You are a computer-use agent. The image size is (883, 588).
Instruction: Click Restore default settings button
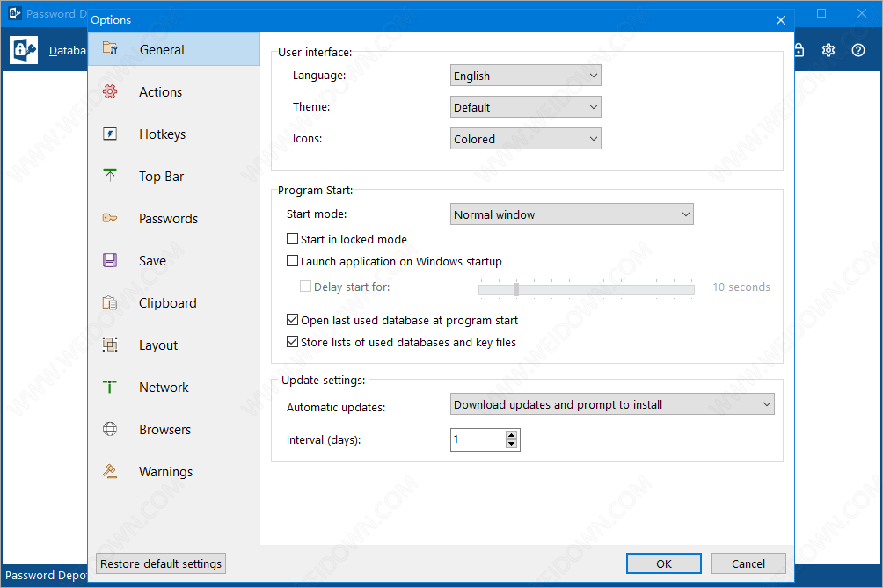[x=161, y=563]
